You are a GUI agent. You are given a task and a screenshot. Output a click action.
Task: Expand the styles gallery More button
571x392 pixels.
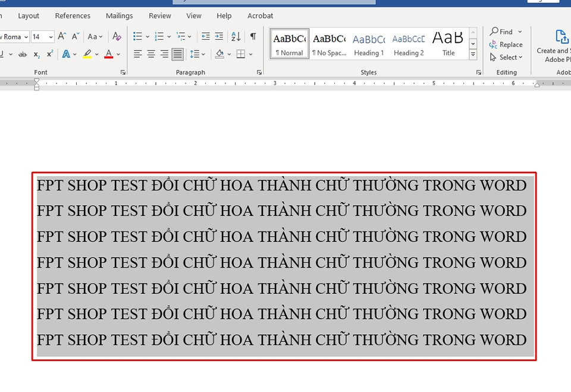tap(473, 55)
